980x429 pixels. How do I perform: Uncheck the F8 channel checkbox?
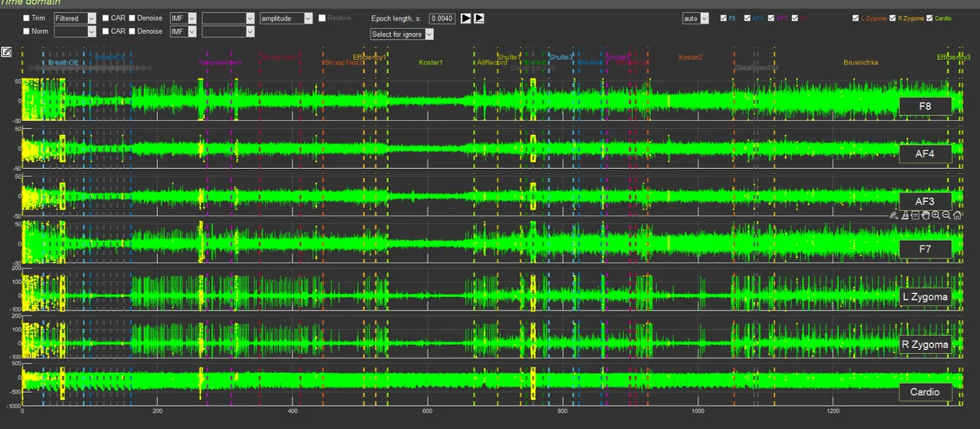click(724, 18)
